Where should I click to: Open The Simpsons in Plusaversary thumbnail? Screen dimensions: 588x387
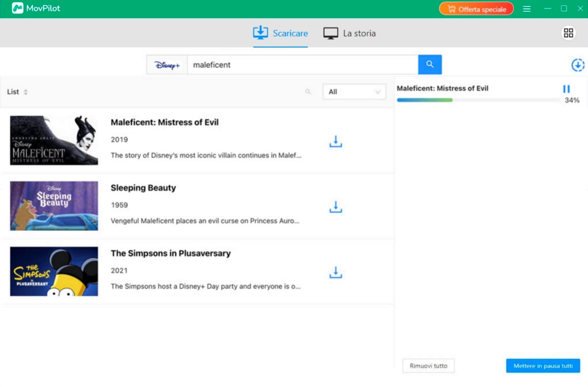click(54, 272)
